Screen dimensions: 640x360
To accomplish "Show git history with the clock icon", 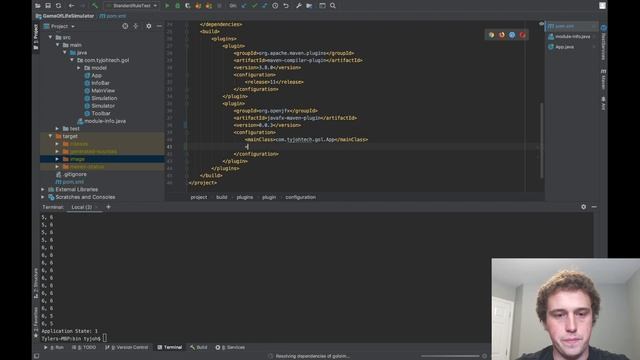I will (275, 6).
